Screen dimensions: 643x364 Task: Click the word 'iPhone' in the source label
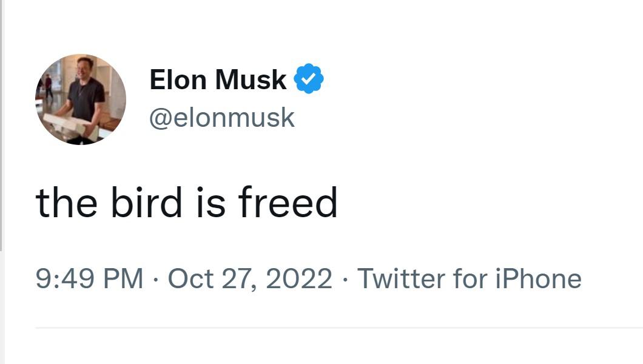(539, 278)
